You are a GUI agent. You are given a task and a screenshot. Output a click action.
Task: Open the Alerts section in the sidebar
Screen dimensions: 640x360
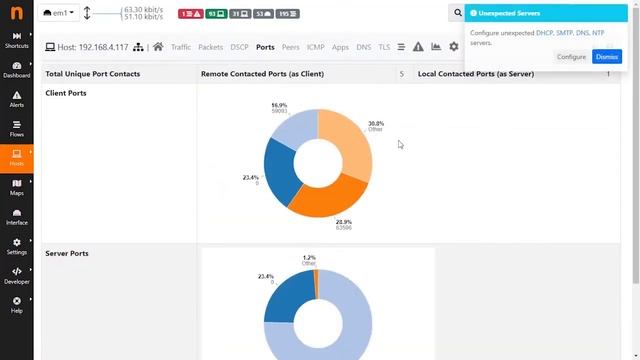click(x=17, y=99)
